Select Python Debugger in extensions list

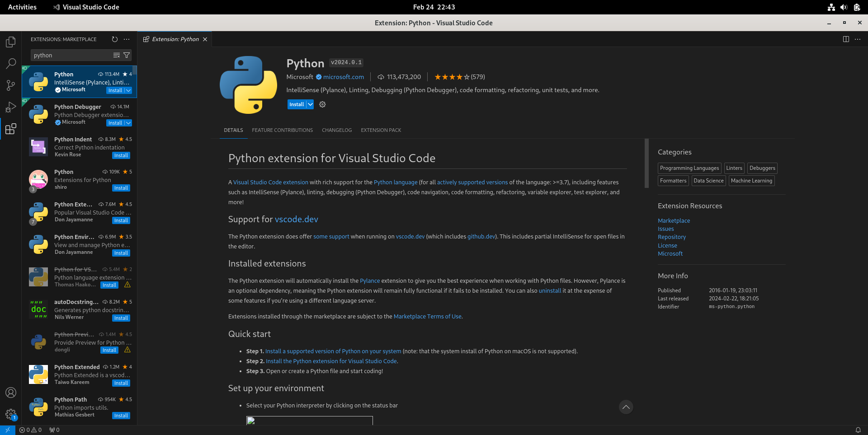pyautogui.click(x=80, y=114)
